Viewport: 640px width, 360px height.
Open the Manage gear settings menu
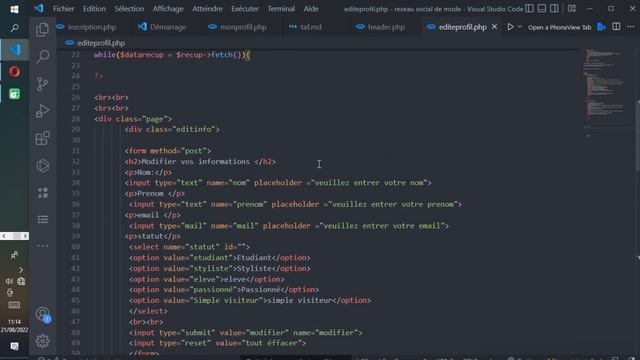pos(42,341)
